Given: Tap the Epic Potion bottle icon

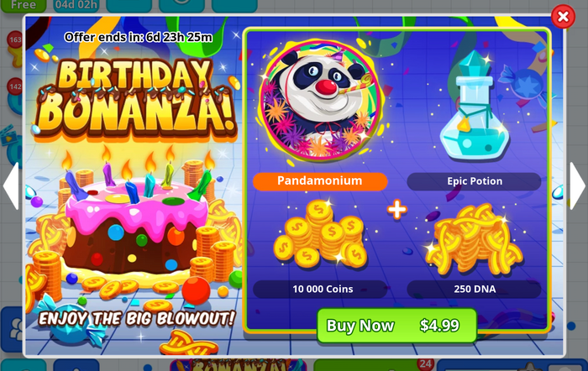Looking at the screenshot, I should point(475,107).
